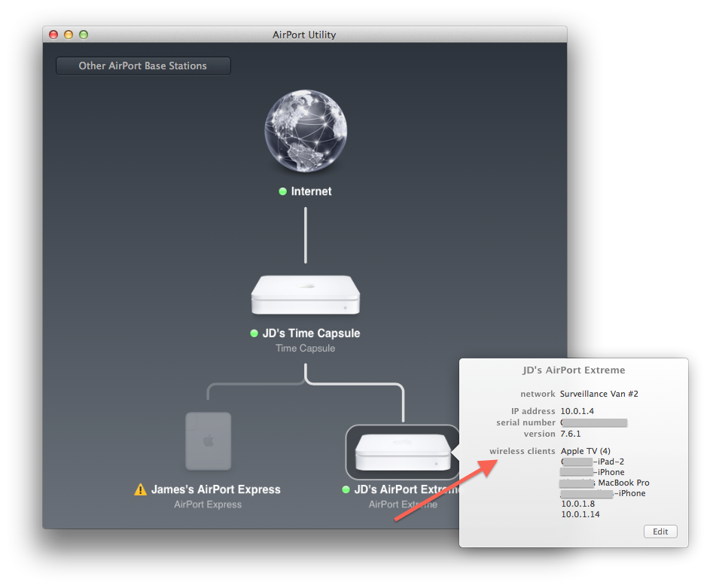716x588 pixels.
Task: Select the JD's AirPort Extreme device icon
Action: (403, 452)
